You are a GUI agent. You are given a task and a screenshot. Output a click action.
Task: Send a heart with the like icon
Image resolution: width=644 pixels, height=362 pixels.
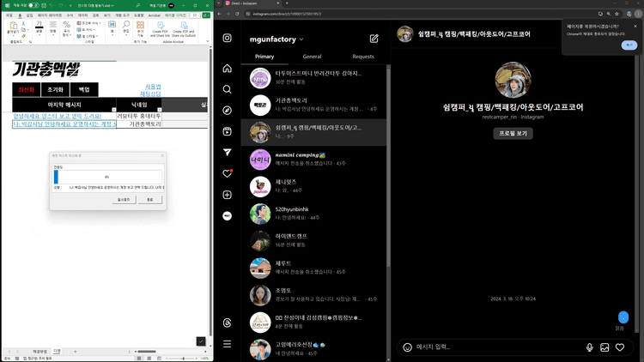620,347
